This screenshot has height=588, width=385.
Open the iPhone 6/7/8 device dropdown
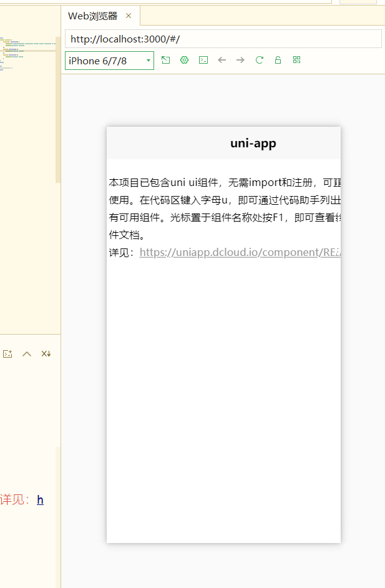tap(109, 61)
